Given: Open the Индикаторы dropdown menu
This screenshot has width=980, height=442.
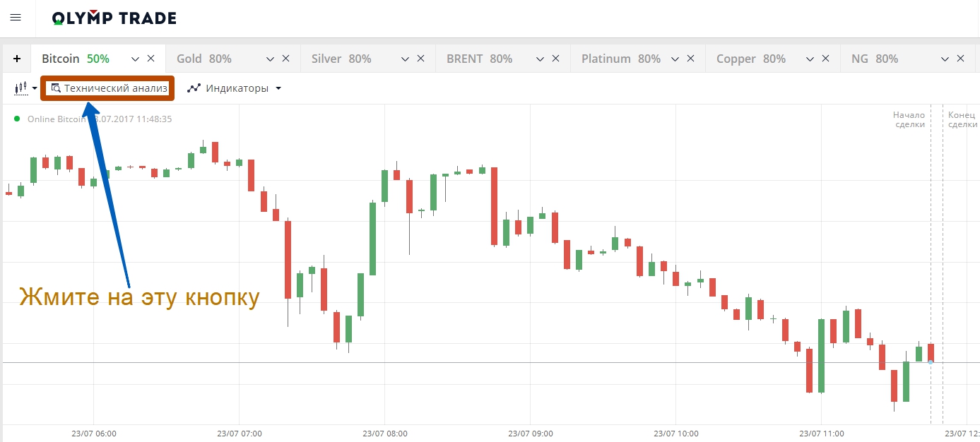Looking at the screenshot, I should [235, 88].
